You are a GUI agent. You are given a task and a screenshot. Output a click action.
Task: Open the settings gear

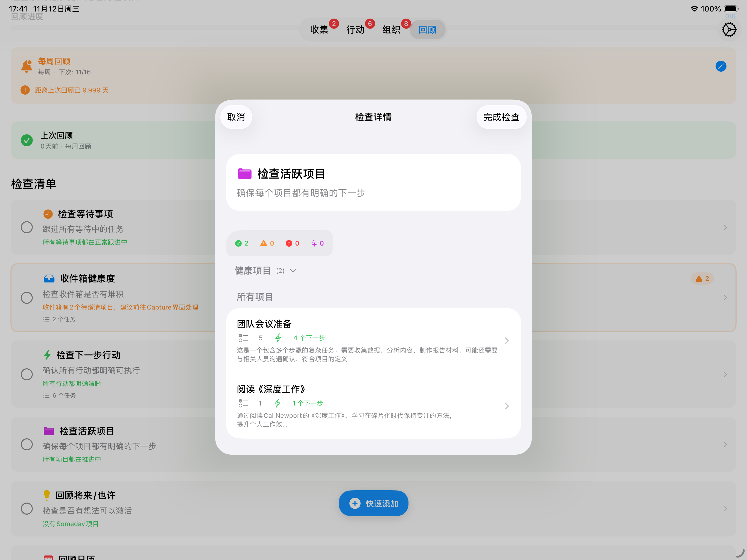pos(729,29)
